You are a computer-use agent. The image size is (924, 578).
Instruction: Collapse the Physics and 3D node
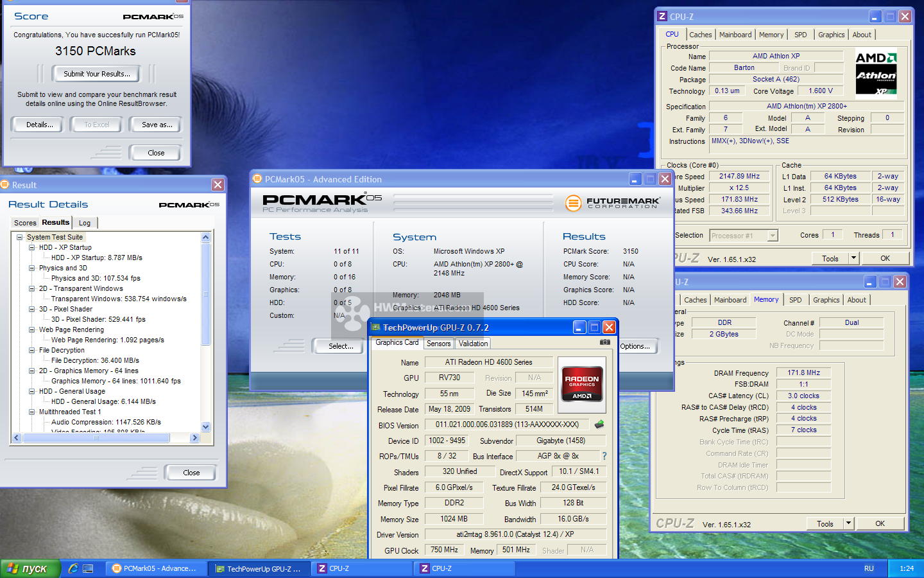pyautogui.click(x=32, y=268)
